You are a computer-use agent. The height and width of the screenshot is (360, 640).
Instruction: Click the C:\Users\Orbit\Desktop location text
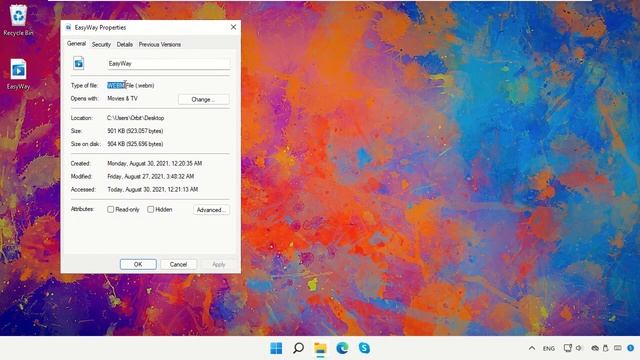[136, 118]
